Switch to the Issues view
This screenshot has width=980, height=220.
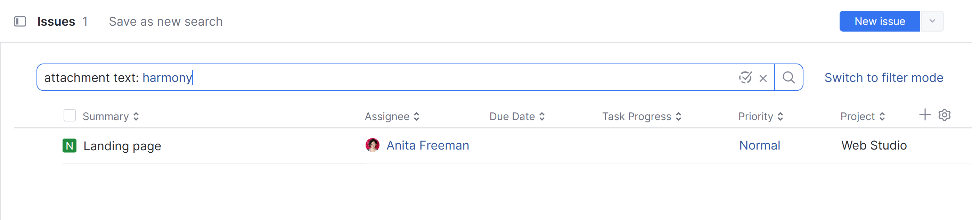tap(56, 21)
